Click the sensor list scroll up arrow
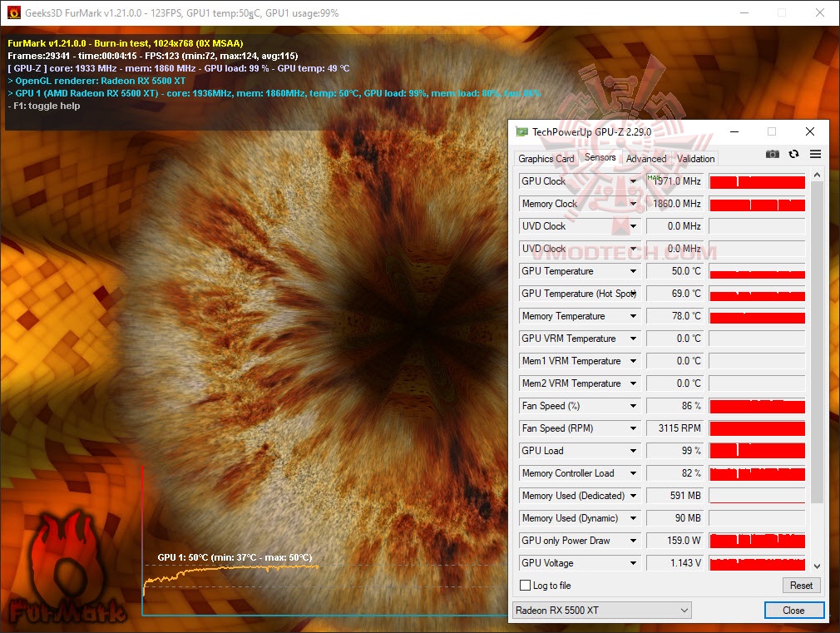Screen dimensions: 840x633 pos(817,175)
